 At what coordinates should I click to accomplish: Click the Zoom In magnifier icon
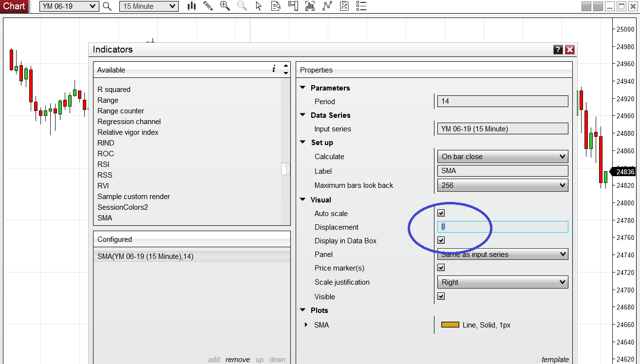point(225,6)
